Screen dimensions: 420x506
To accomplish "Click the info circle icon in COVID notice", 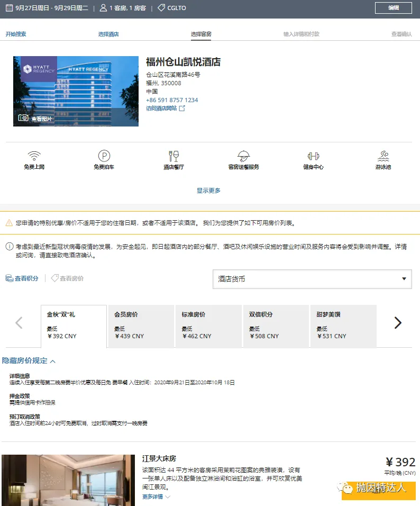I will click(10, 247).
